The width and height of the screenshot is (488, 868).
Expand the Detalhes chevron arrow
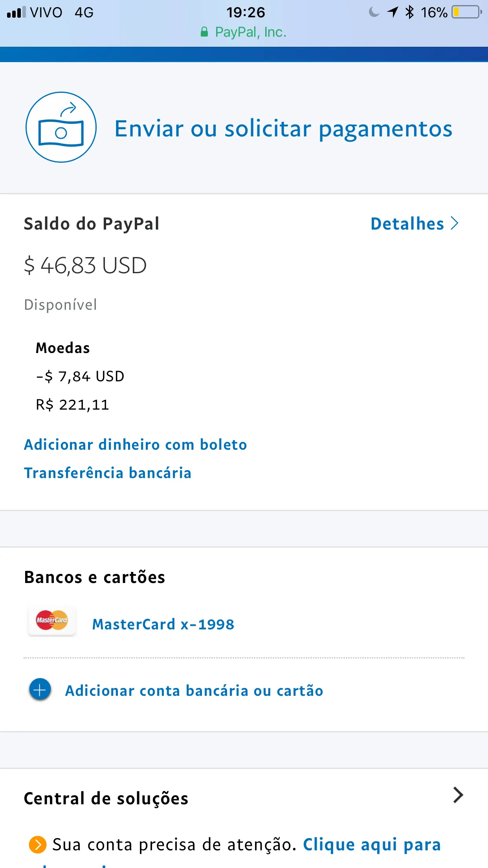455,223
